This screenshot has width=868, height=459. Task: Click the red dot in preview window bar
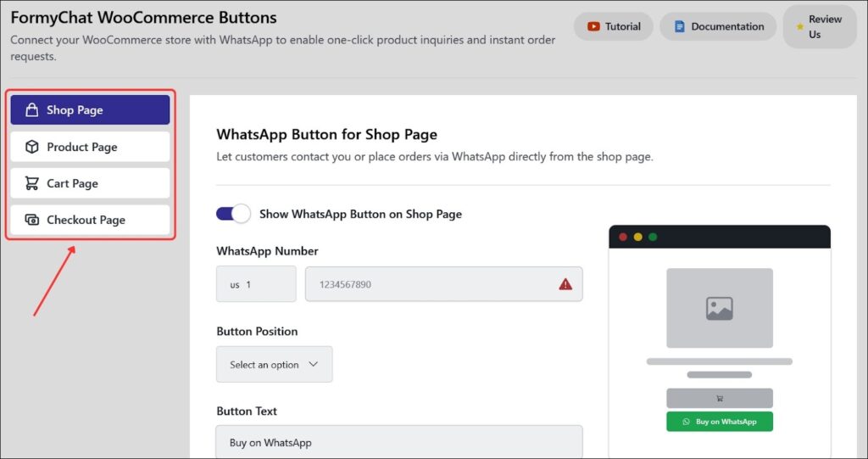click(x=623, y=238)
